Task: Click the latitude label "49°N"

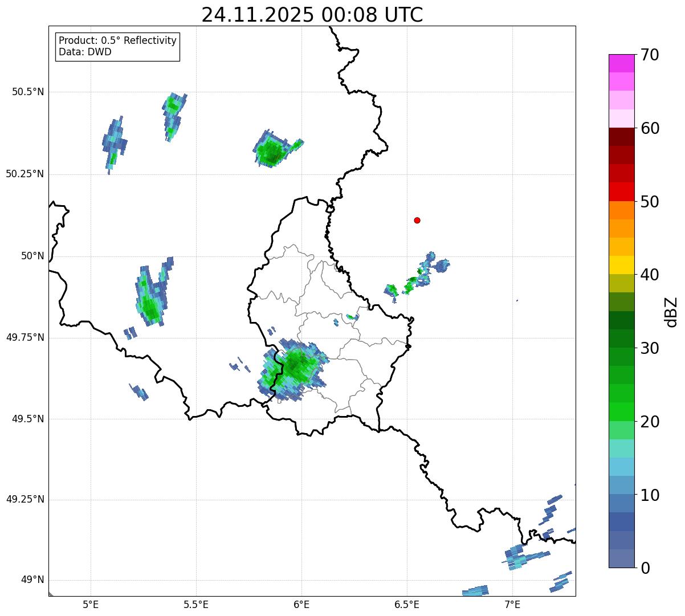Action: pos(32,580)
